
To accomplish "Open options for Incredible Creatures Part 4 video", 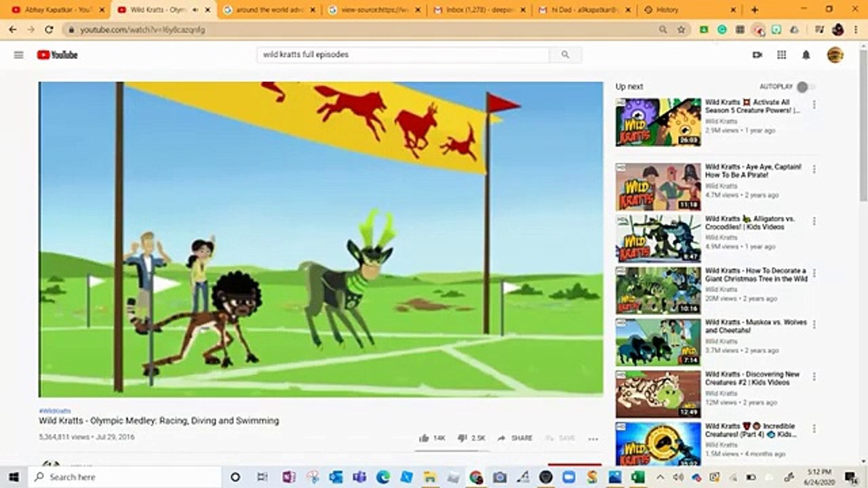I will (814, 429).
